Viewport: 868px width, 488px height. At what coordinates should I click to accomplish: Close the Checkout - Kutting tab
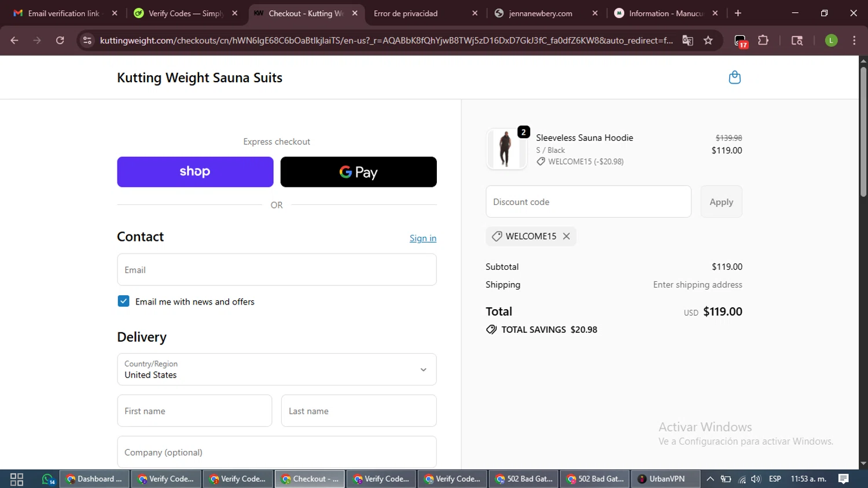coord(355,13)
